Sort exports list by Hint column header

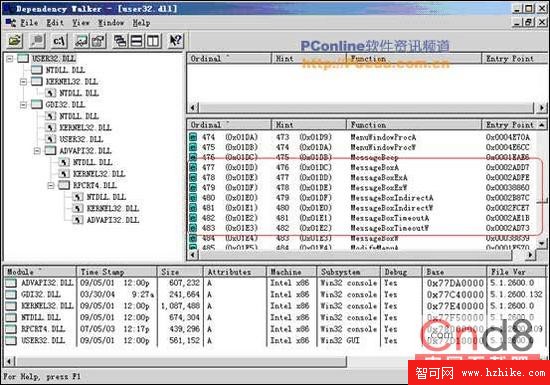pyautogui.click(x=309, y=125)
